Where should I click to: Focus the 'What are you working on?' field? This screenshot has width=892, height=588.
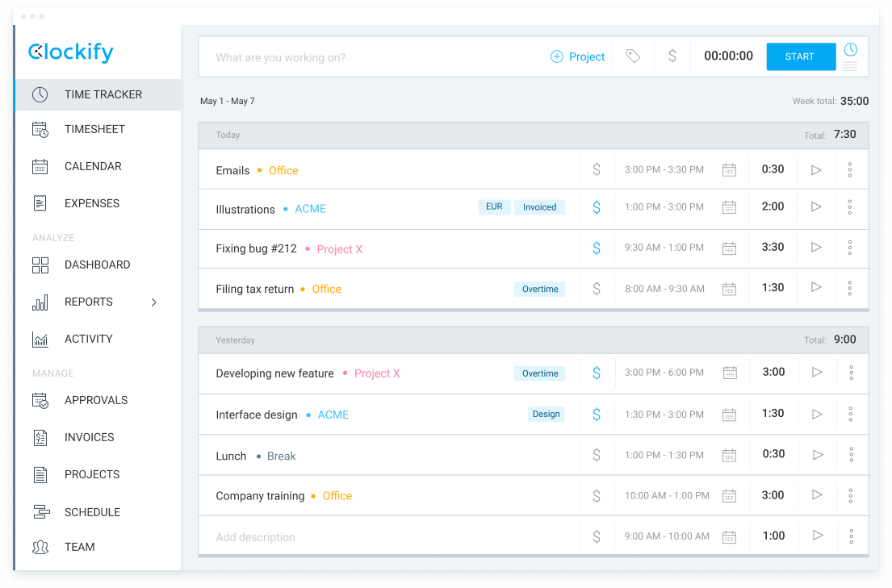coord(375,57)
